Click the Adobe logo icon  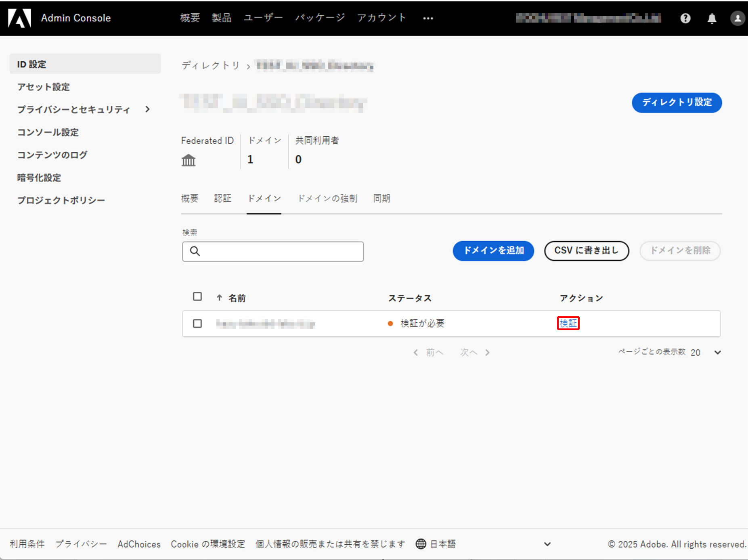19,18
